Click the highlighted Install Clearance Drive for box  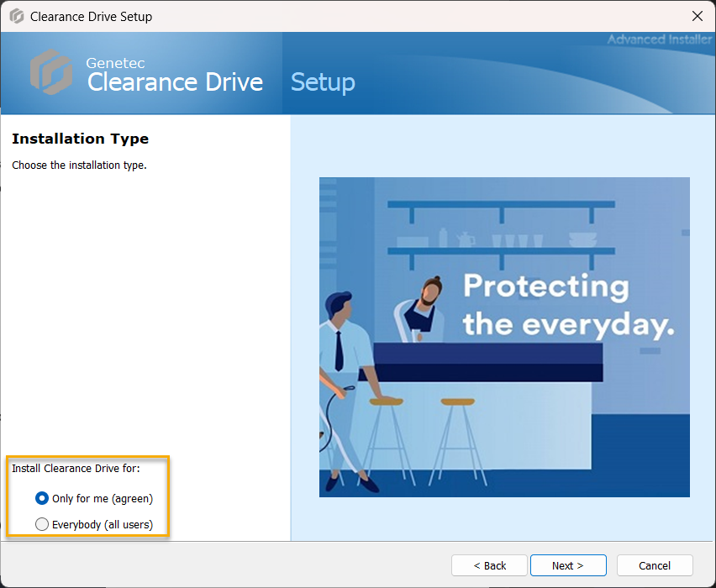[x=87, y=496]
